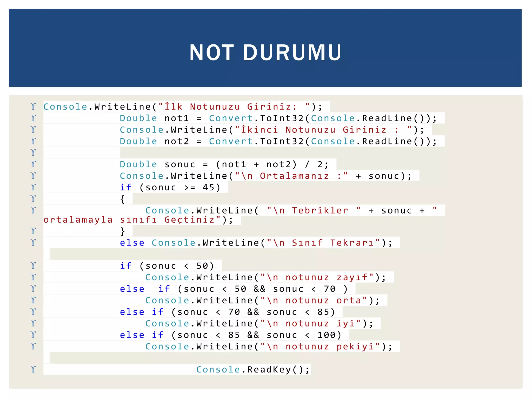532x399 pixels.
Task: Click the closing curly brace line
Action: click(x=123, y=231)
